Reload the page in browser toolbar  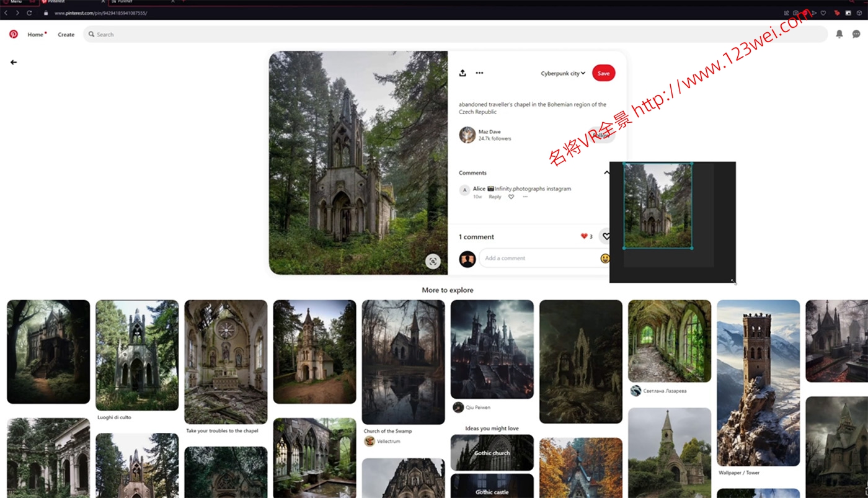(x=29, y=13)
